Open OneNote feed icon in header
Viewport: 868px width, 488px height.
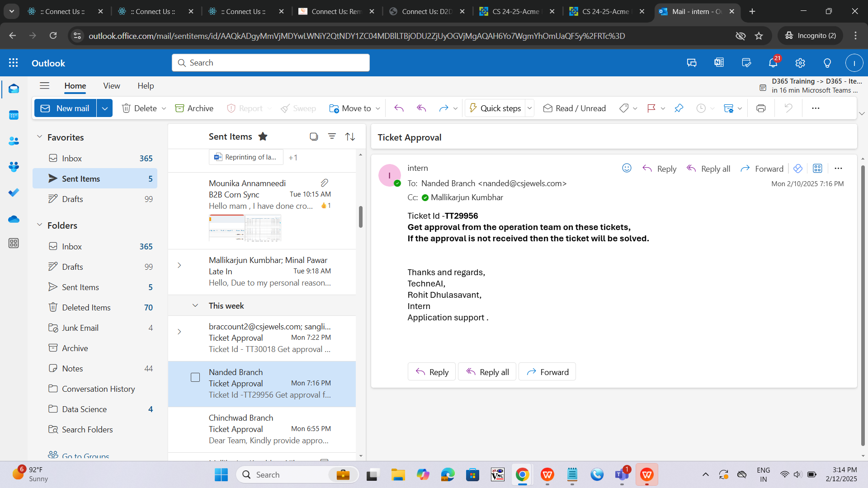tap(719, 63)
